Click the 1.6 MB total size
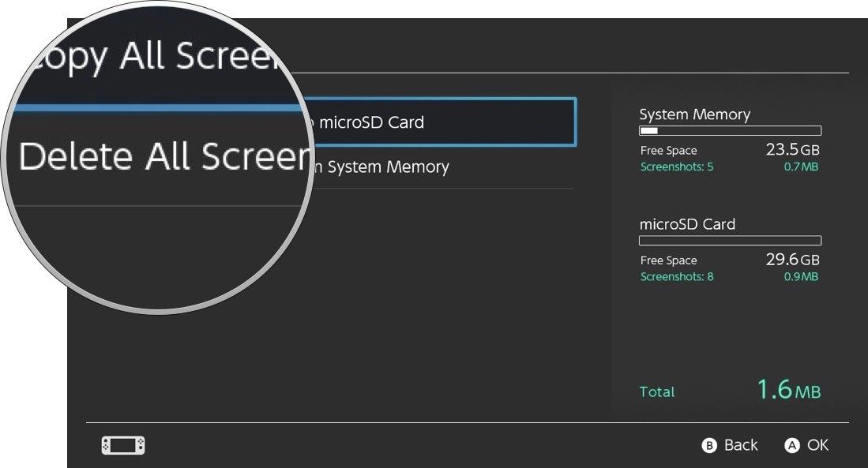Viewport: 868px width, 468px height. (788, 390)
